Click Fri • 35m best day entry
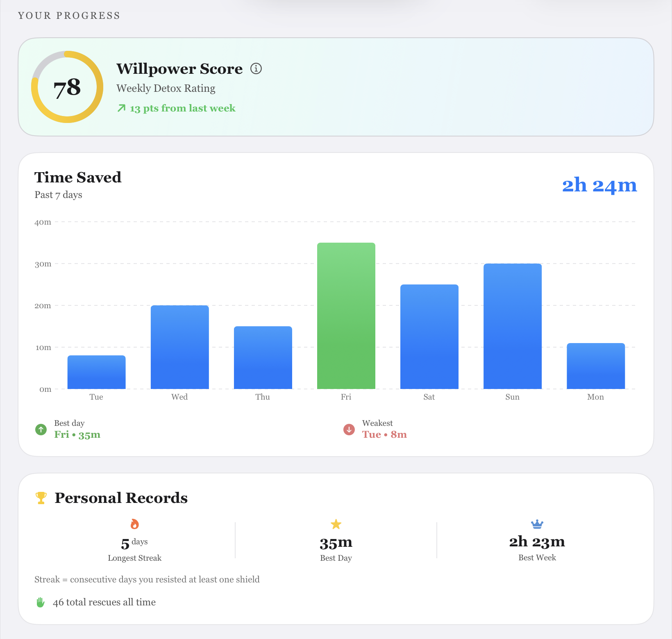Viewport: 672px width, 639px height. pyautogui.click(x=77, y=434)
